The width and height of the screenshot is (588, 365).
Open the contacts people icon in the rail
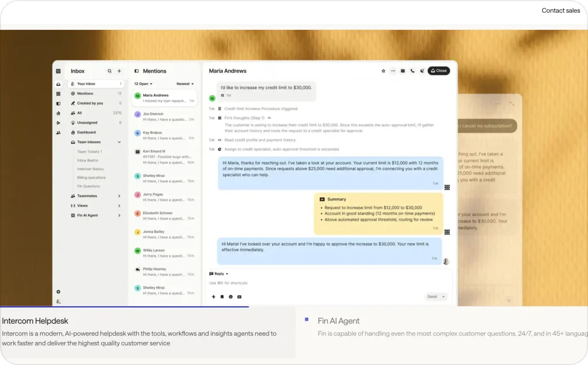[x=58, y=133]
